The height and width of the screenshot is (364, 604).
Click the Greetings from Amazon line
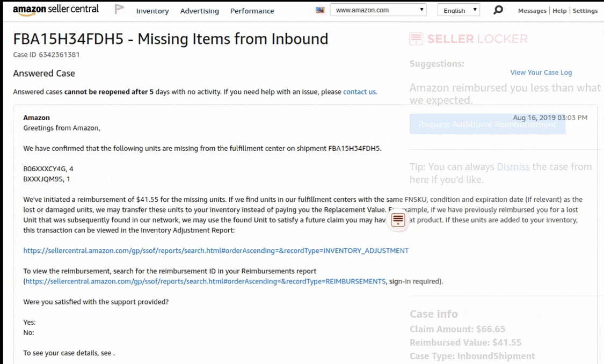point(62,128)
